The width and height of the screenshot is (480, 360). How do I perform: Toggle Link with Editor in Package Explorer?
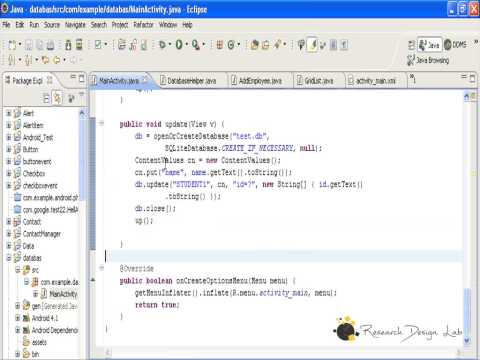coord(58,98)
